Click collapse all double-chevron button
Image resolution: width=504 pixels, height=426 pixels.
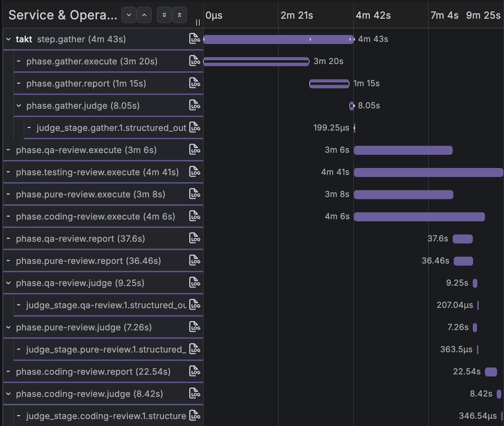(179, 15)
